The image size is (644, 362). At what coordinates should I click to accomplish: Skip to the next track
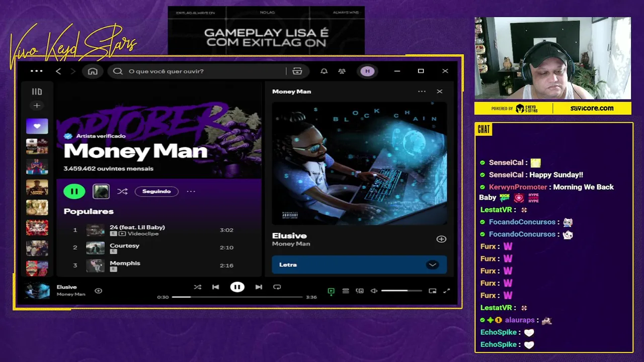click(x=259, y=287)
